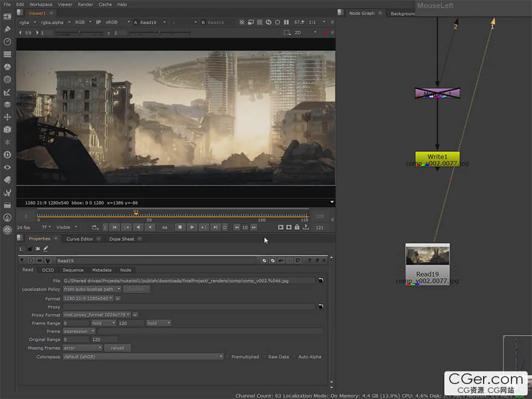Open the Time nodes clock icon
Screen dimensions: 532x399
click(x=7, y=42)
